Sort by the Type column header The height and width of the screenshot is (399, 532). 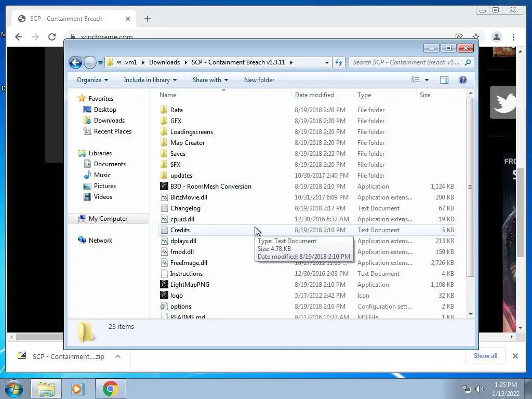coord(364,95)
